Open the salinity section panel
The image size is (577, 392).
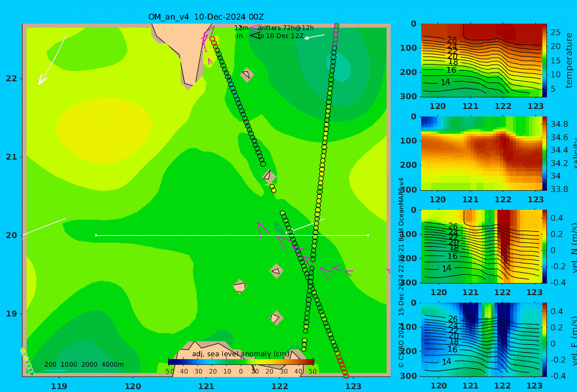[481, 153]
